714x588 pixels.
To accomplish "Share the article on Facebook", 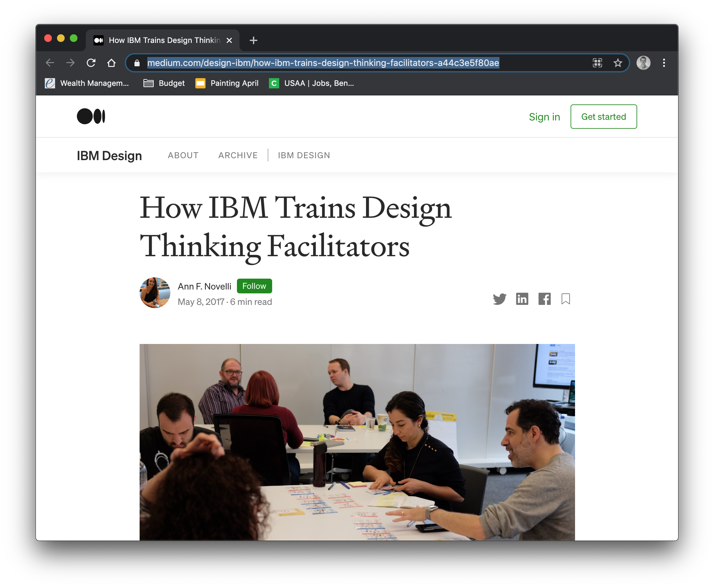I will tap(544, 299).
